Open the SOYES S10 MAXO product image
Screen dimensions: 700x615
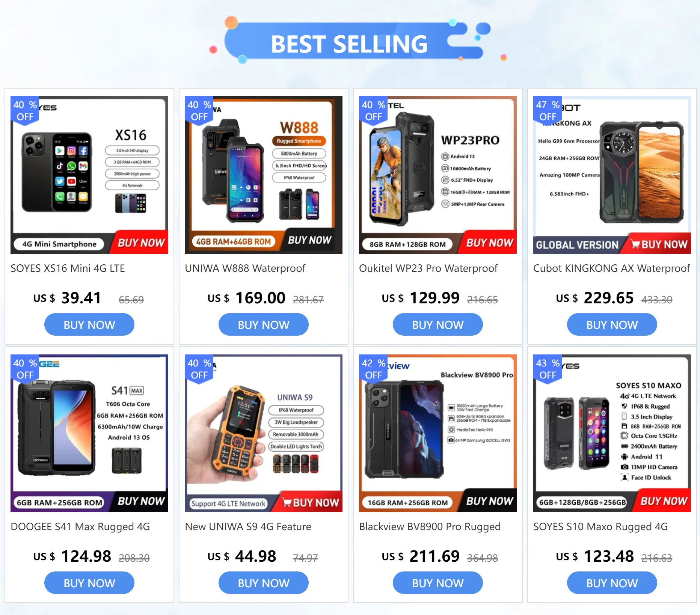(x=612, y=433)
